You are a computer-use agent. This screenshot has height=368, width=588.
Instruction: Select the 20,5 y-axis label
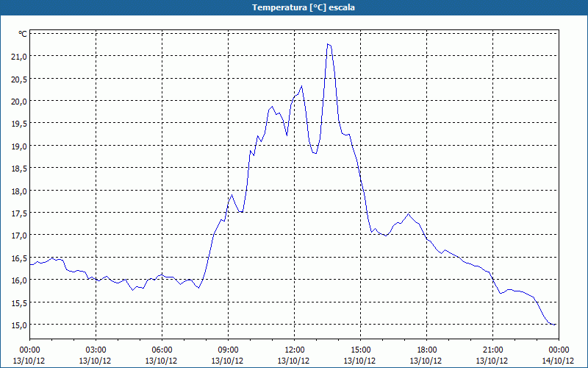coord(20,79)
